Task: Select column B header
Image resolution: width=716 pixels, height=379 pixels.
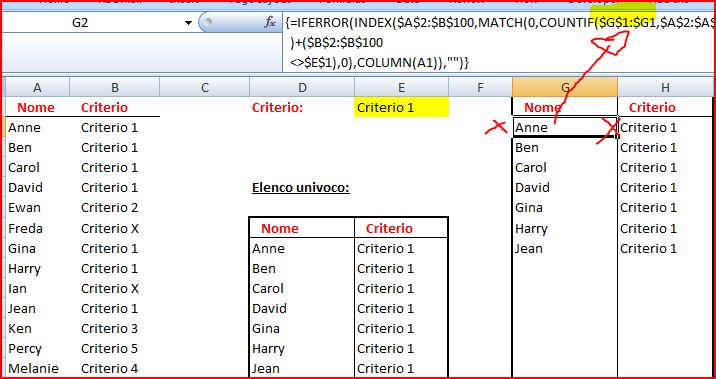Action: tap(115, 87)
